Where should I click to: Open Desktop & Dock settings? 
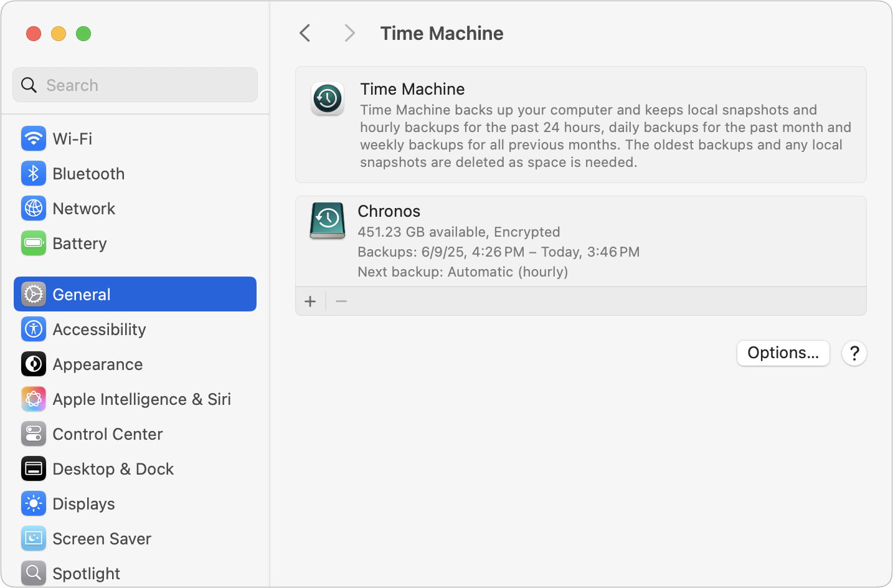(x=135, y=468)
